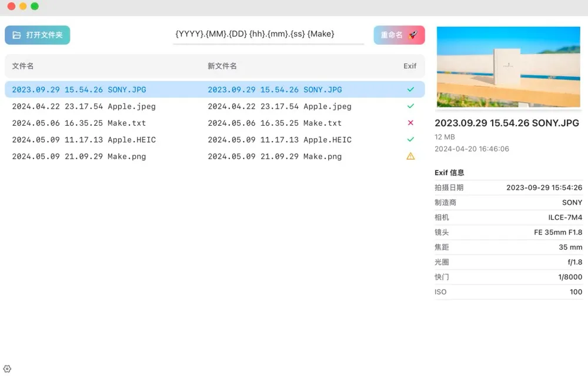
Task: Click the 文件名 column header
Action: point(23,66)
